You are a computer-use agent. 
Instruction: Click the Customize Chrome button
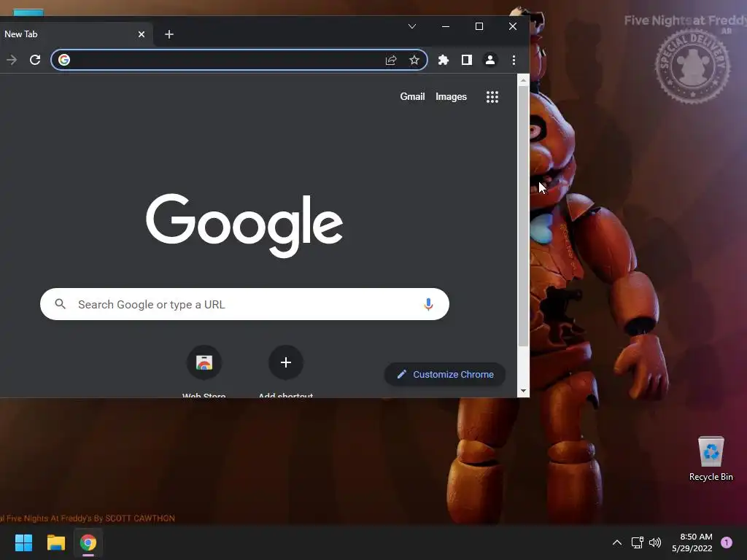tap(445, 374)
